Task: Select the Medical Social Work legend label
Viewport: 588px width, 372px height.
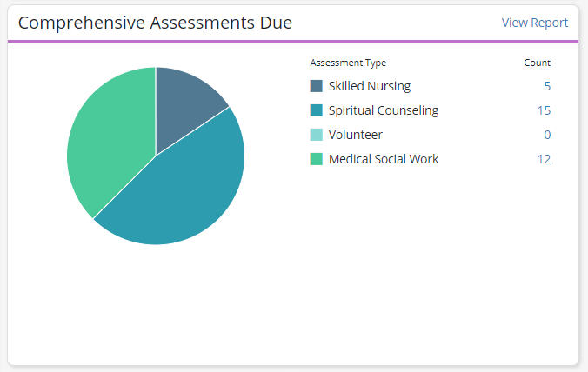Action: pos(384,159)
